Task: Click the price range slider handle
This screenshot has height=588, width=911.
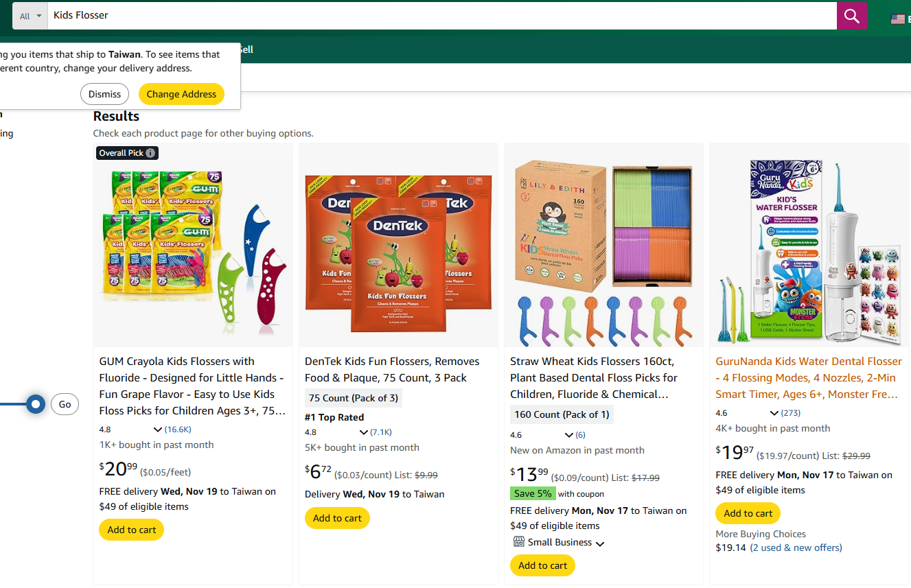Action: pos(36,404)
